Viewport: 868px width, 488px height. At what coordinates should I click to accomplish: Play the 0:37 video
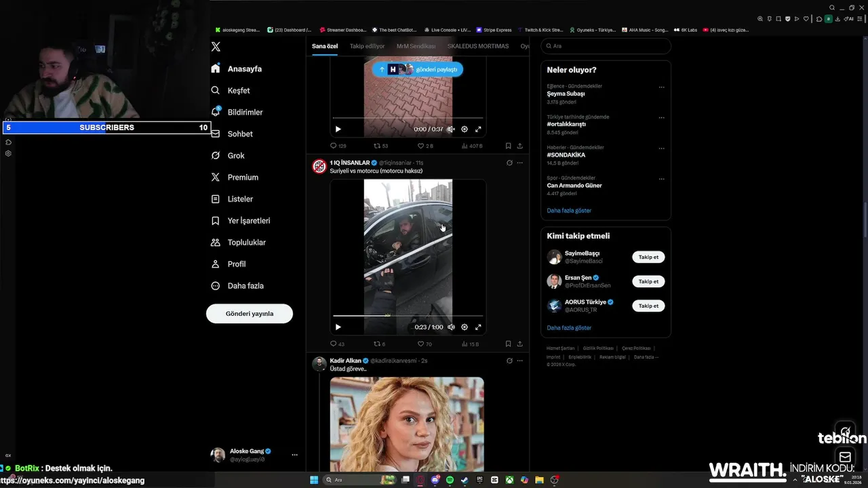[338, 129]
